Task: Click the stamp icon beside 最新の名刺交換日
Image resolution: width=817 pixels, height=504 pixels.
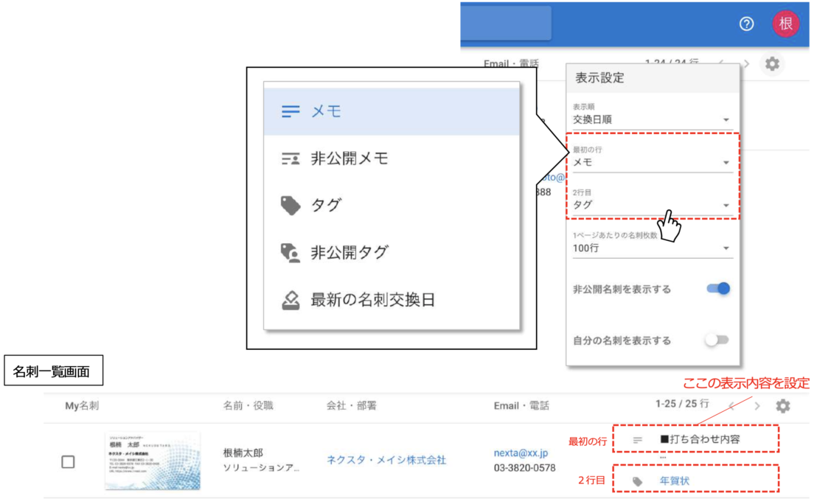Action: point(291,300)
